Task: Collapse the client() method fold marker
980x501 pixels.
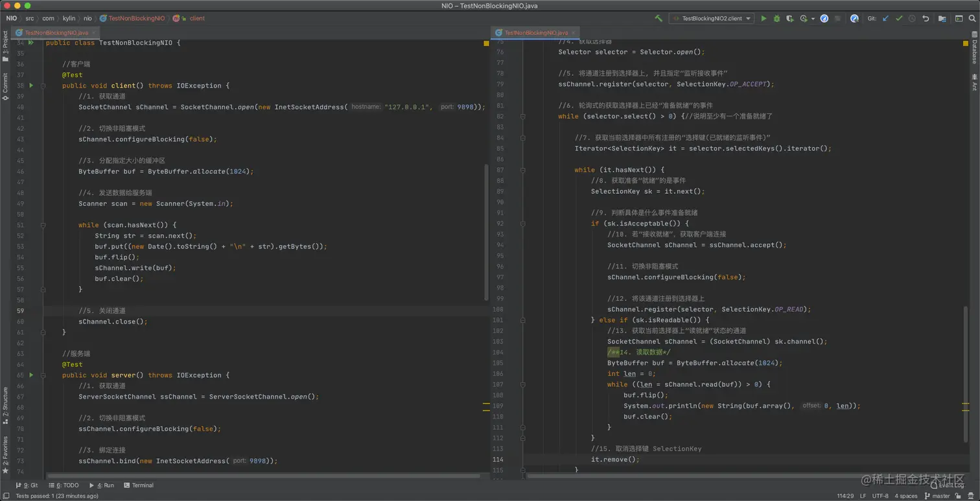Action: 43,86
